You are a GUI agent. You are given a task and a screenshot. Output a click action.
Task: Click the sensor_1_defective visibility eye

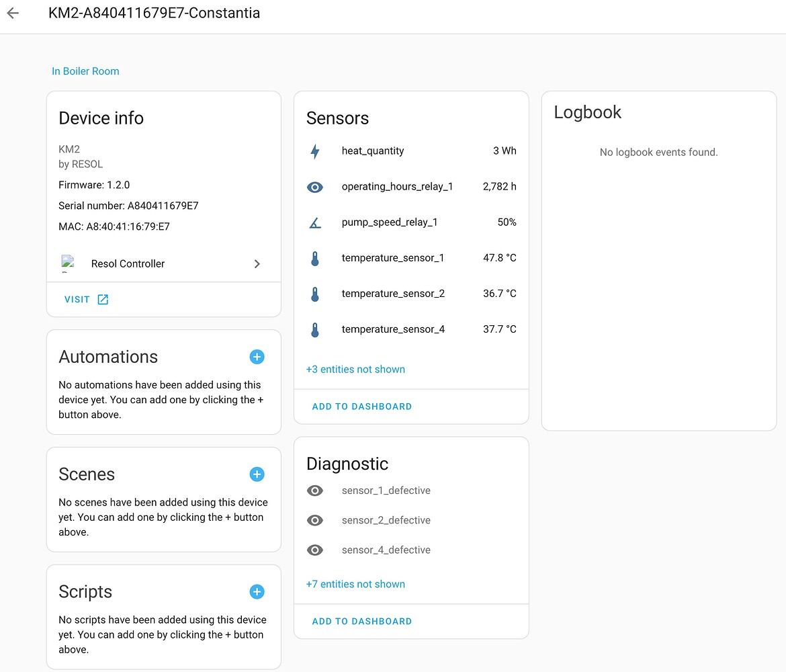(315, 491)
